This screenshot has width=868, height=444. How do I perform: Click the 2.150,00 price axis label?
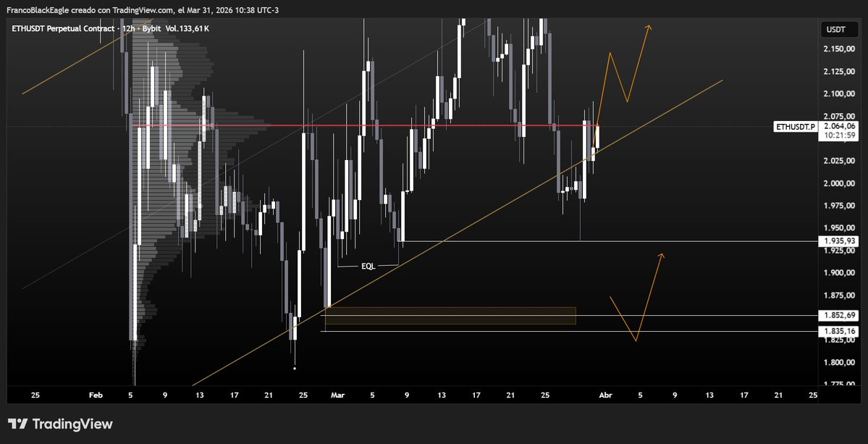pos(839,50)
